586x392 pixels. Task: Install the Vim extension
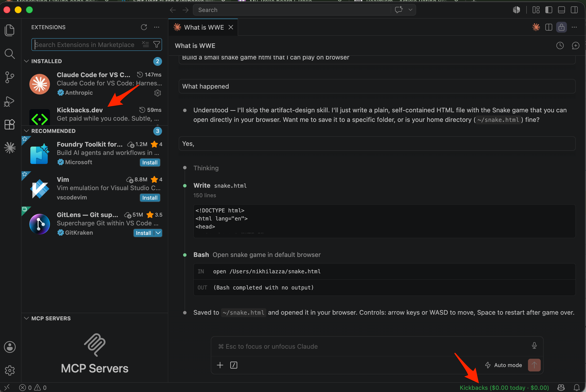[150, 198]
